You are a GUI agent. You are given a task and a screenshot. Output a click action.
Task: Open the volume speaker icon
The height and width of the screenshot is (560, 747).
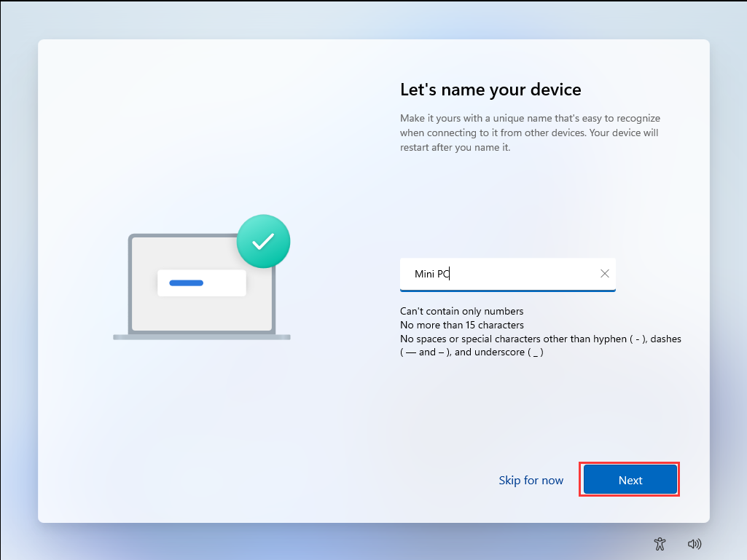(694, 543)
